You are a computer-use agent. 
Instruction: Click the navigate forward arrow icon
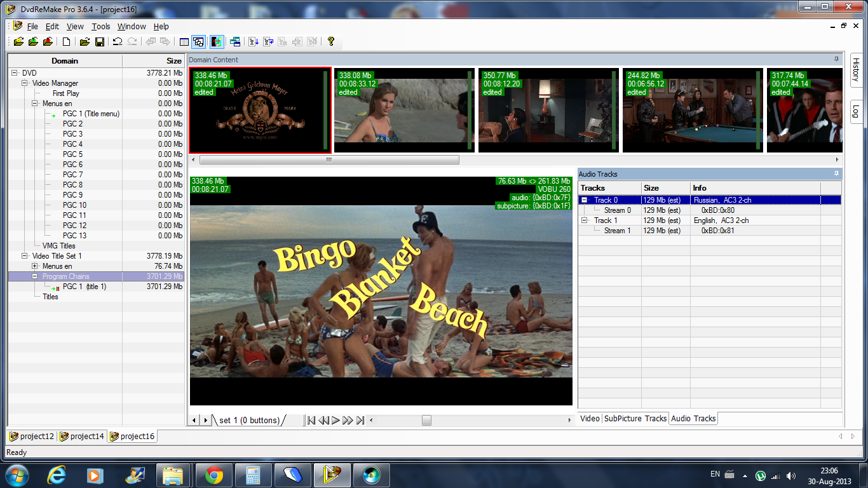[165, 42]
